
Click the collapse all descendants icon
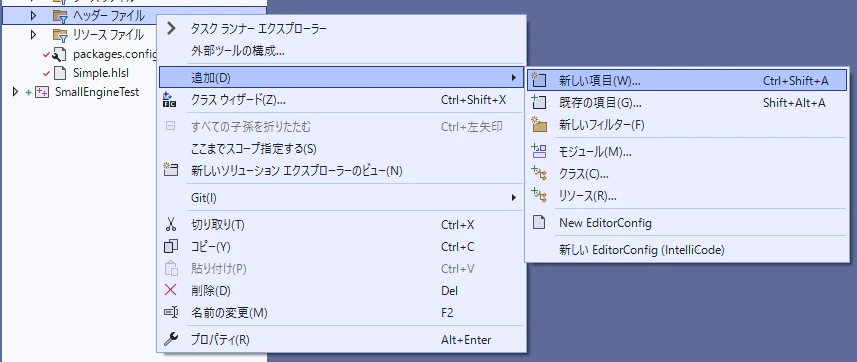click(x=170, y=127)
